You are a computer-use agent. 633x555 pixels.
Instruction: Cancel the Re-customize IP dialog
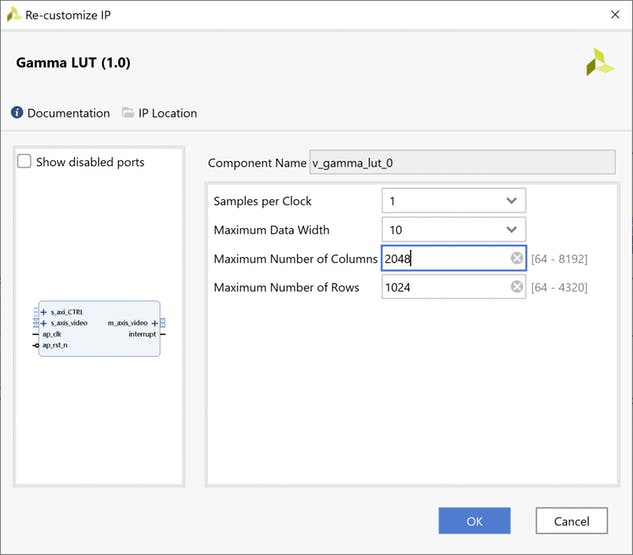(571, 520)
